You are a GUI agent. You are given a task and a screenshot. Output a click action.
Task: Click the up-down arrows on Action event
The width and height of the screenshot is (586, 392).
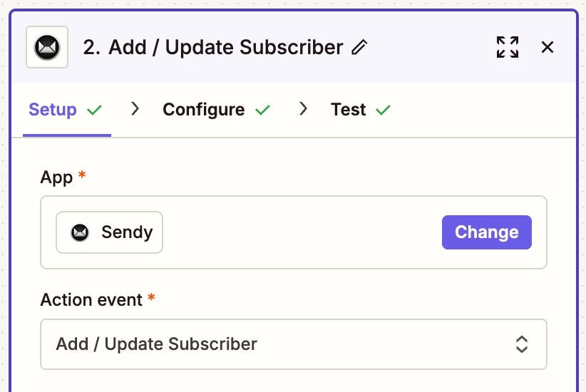[x=522, y=344]
